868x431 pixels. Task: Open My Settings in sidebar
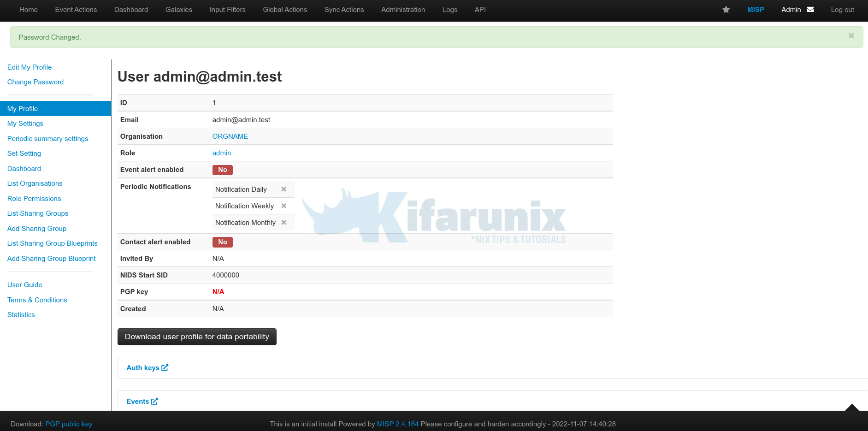(x=25, y=124)
